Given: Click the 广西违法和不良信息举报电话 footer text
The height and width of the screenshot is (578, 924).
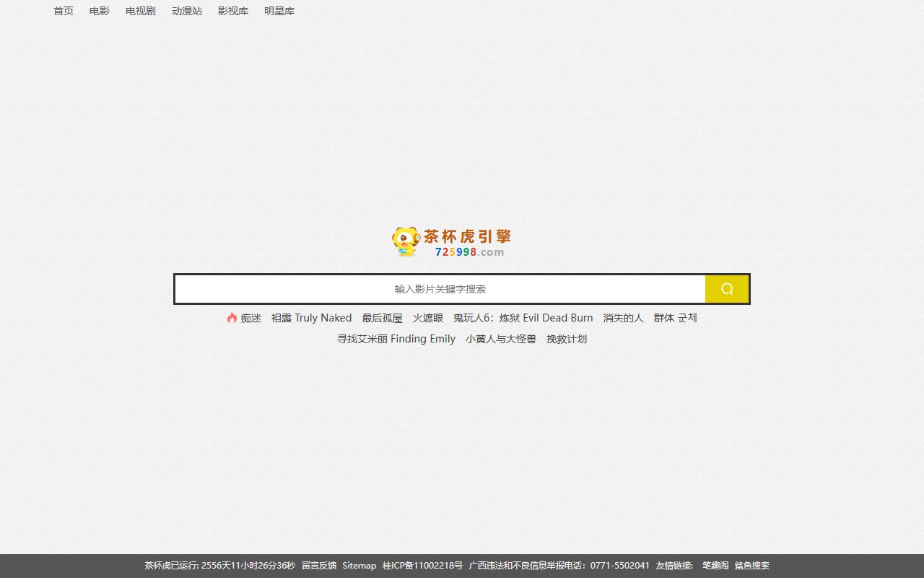Looking at the screenshot, I should pos(559,566).
